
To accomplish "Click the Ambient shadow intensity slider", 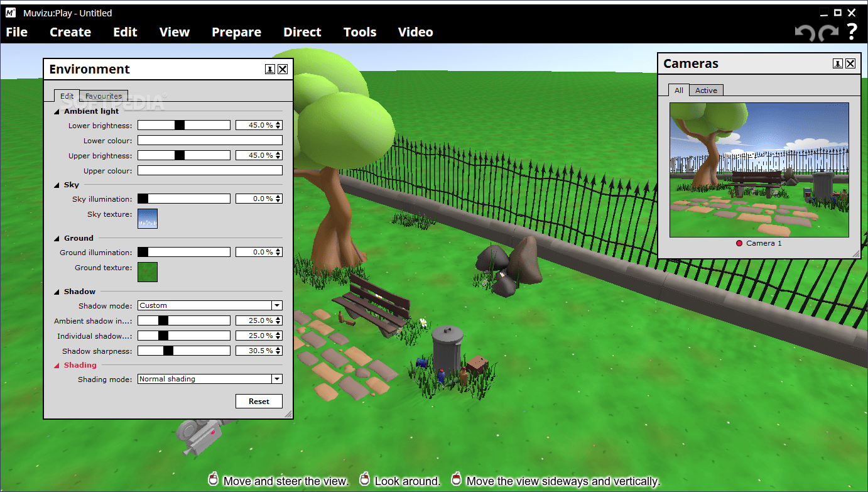I will (184, 320).
